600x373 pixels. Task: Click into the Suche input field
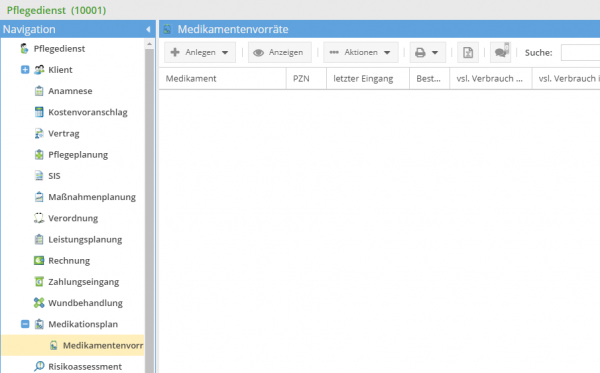tap(580, 52)
